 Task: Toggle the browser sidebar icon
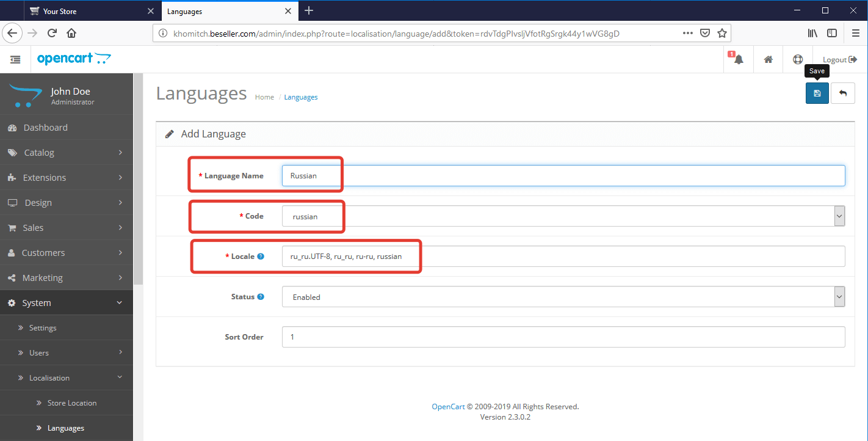point(832,33)
